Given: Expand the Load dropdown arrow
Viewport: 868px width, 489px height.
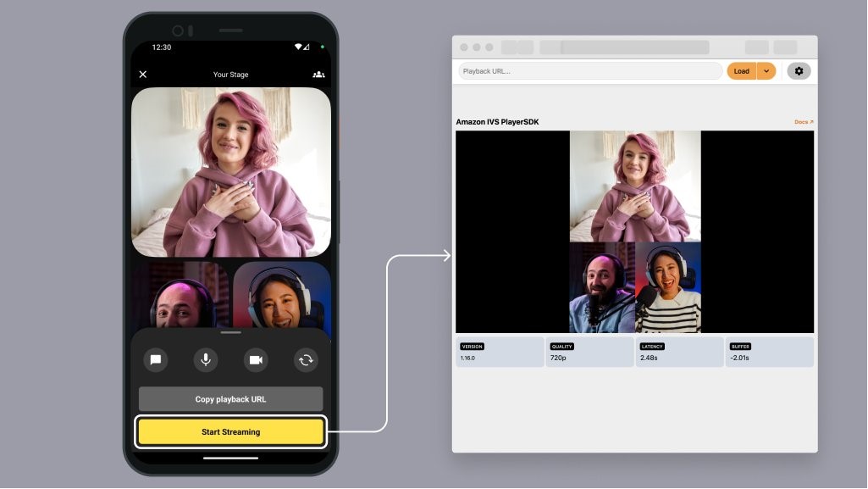Looking at the screenshot, I should [766, 71].
